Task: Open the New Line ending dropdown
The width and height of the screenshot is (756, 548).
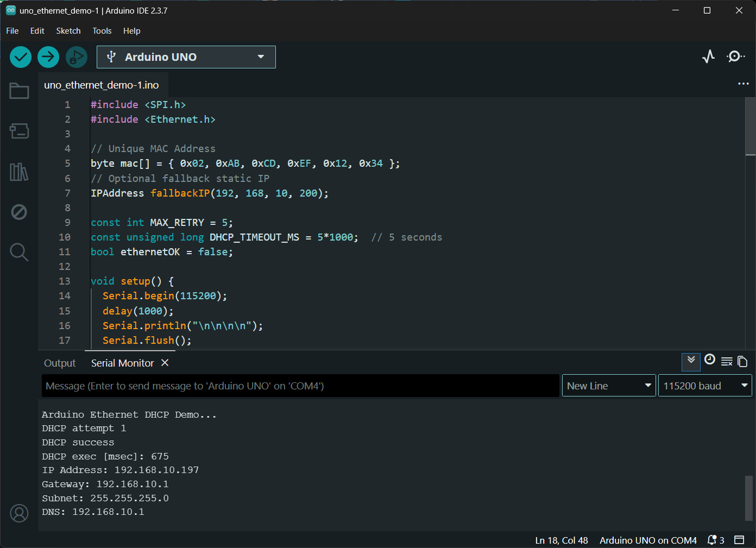Action: tap(608, 386)
